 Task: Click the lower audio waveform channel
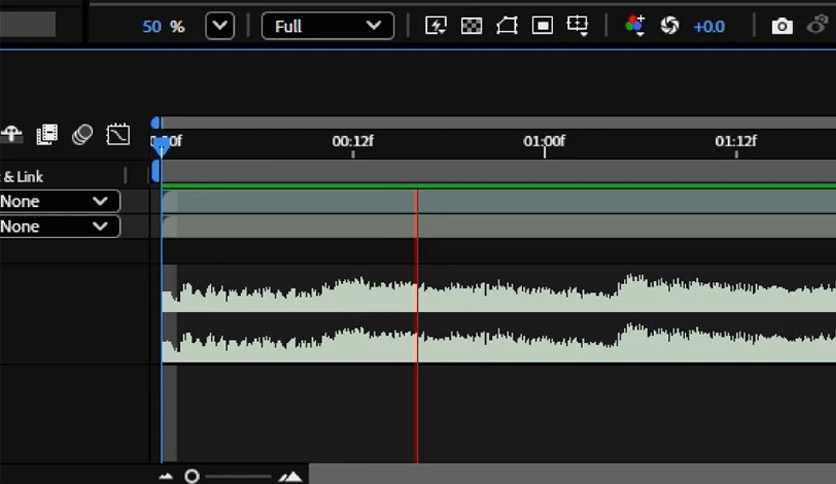[499, 342]
